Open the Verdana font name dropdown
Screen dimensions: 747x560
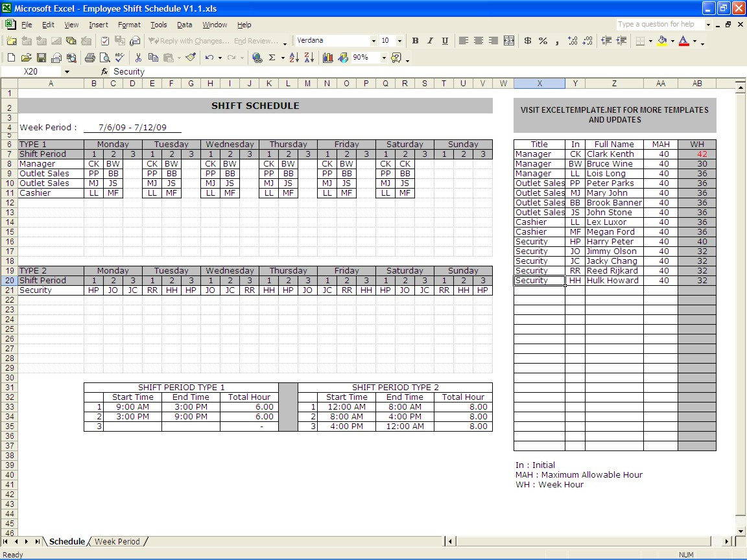pos(373,41)
